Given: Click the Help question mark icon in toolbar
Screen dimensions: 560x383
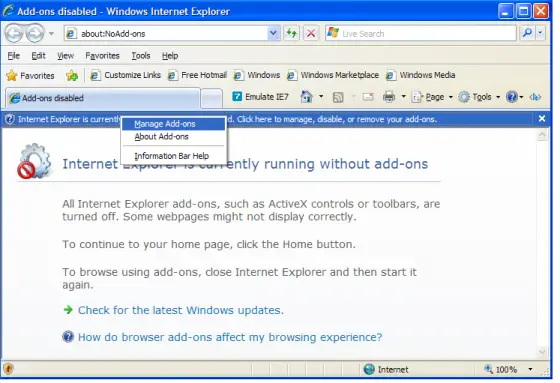Looking at the screenshot, I should (512, 97).
